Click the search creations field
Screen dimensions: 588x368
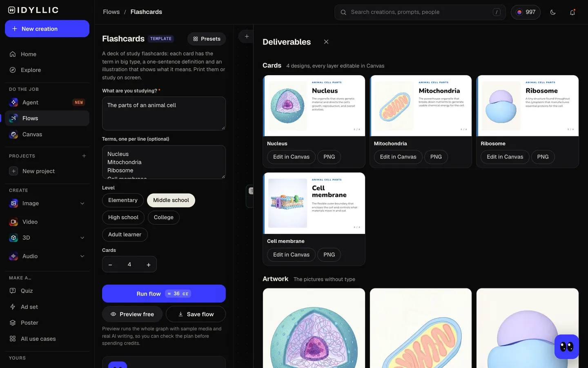pos(420,12)
